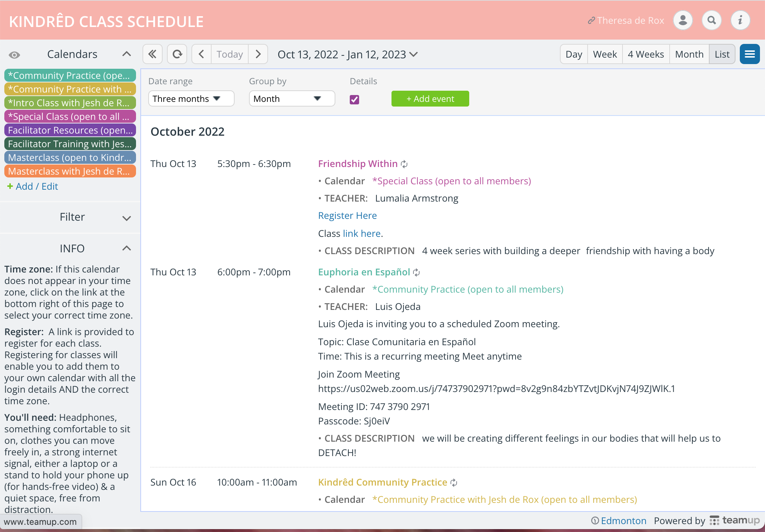Click the refresh calendar icon

pyautogui.click(x=177, y=54)
